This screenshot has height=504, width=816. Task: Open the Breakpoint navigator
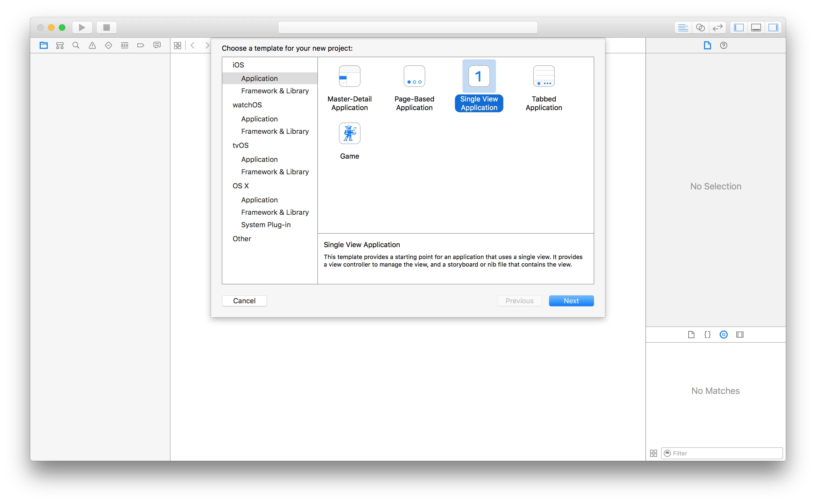(x=140, y=45)
